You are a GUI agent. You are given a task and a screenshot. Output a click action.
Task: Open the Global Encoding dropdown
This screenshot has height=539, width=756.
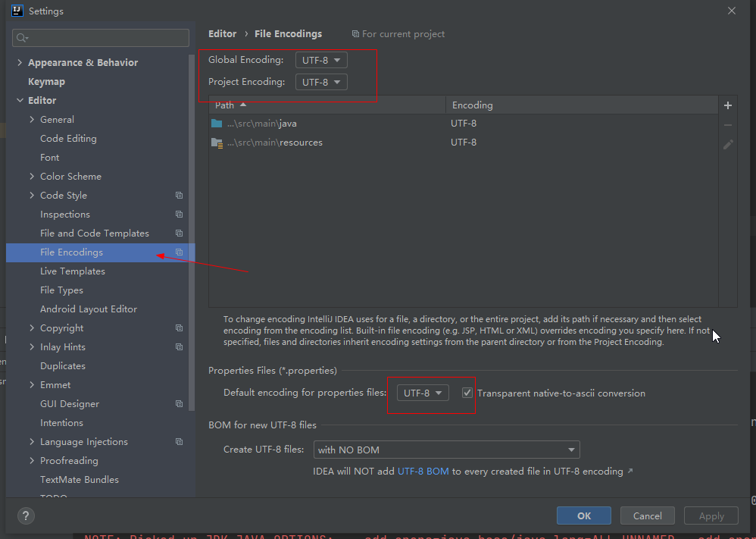pos(321,59)
